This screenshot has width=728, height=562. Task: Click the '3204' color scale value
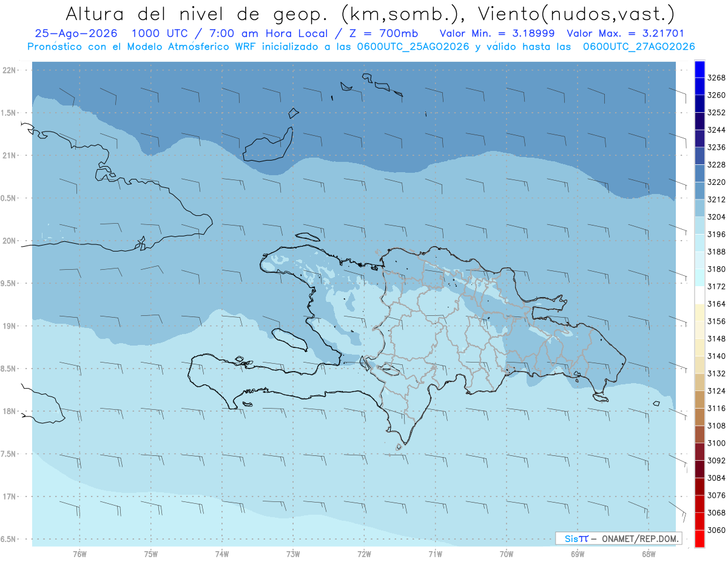click(716, 217)
